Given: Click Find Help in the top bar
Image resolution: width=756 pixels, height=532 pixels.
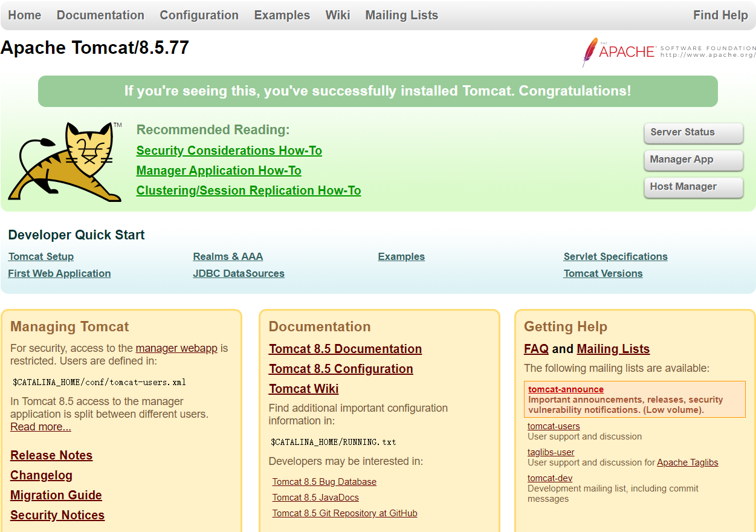Looking at the screenshot, I should click(720, 15).
